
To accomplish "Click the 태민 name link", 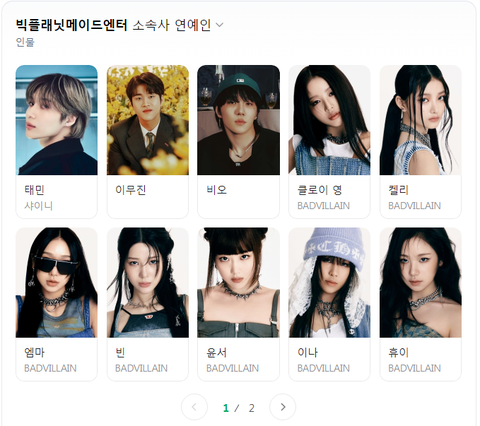I will (34, 190).
